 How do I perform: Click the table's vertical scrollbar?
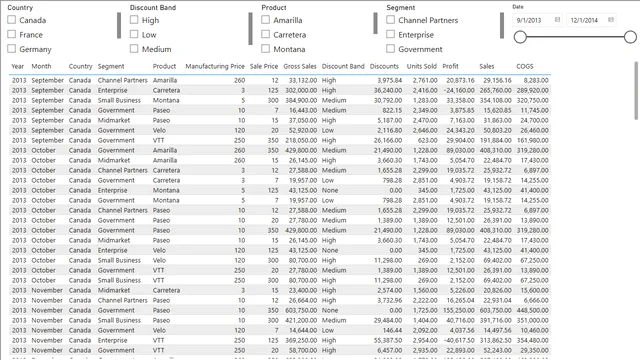636,91
